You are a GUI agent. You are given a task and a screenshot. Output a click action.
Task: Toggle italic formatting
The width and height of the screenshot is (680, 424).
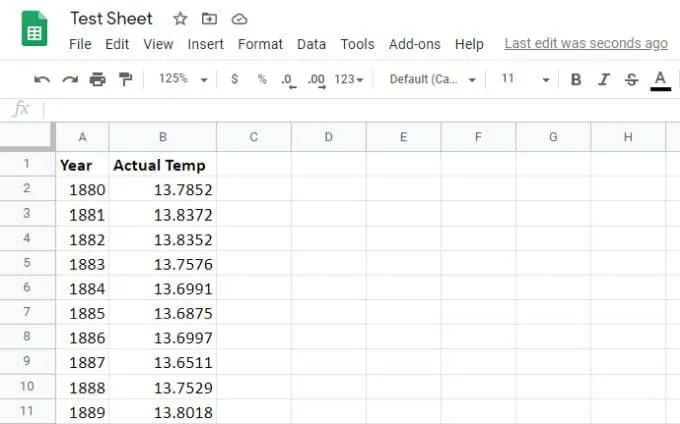604,79
